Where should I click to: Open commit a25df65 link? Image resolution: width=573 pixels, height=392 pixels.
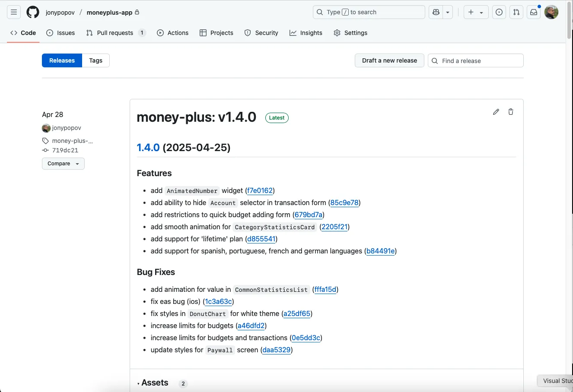coord(297,313)
